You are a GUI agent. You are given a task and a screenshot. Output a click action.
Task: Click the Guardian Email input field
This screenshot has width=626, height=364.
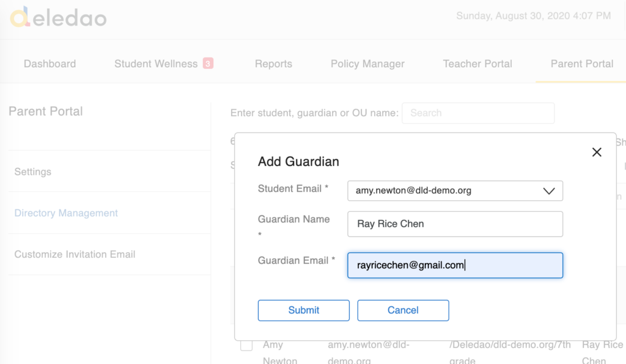455,265
